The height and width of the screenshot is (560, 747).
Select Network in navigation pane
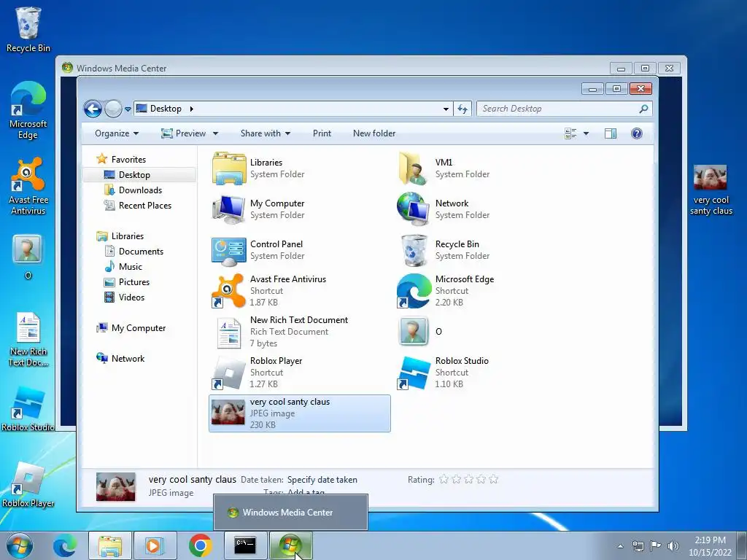coord(128,359)
